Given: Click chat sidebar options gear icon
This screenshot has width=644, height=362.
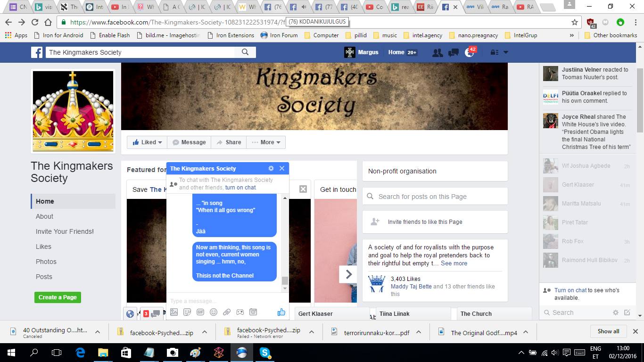Looking at the screenshot, I should [616, 313].
